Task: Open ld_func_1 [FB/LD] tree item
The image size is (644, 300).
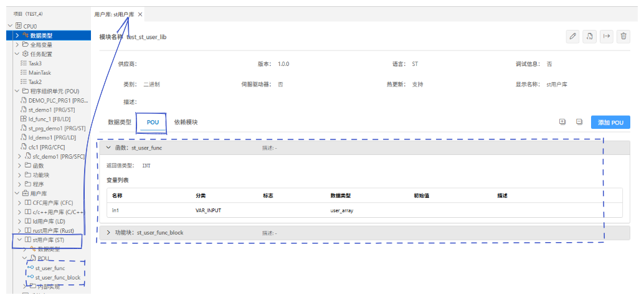Action: click(50, 119)
